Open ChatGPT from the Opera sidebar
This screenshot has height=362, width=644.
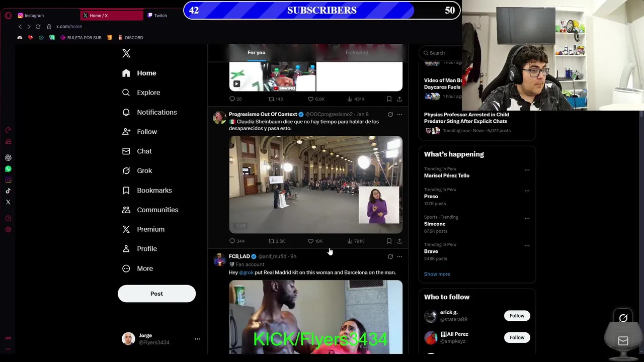(8, 158)
